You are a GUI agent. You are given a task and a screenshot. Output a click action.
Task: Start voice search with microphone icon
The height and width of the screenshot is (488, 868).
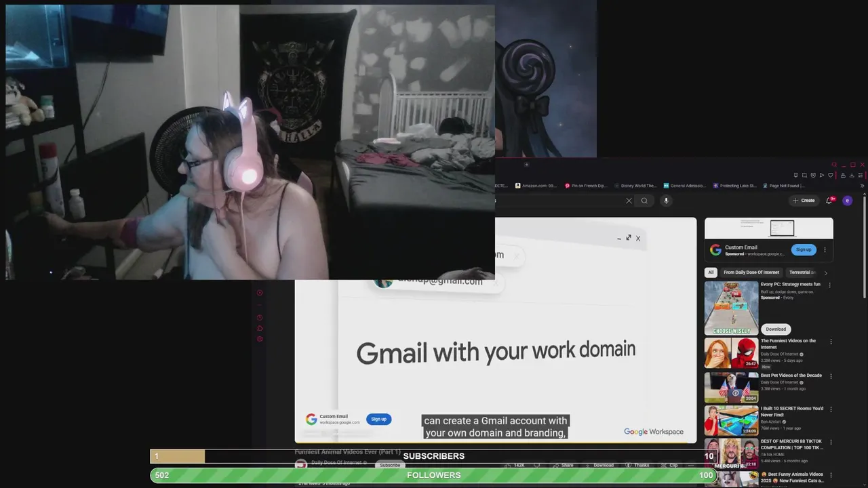pos(666,201)
